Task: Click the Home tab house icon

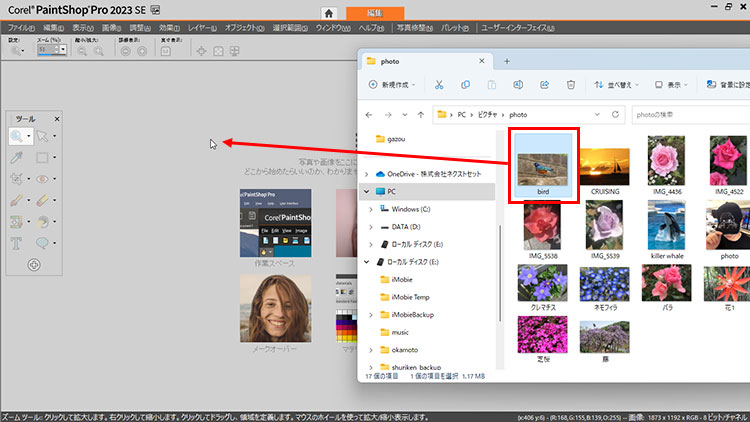Action: [328, 11]
